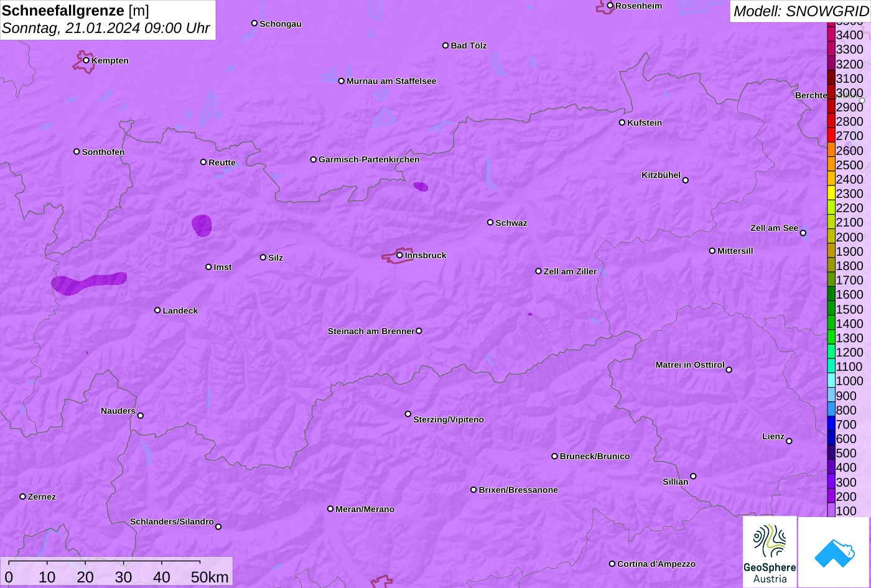Screen dimensions: 871x588
Task: Select the Zernez location marker
Action: (23, 497)
